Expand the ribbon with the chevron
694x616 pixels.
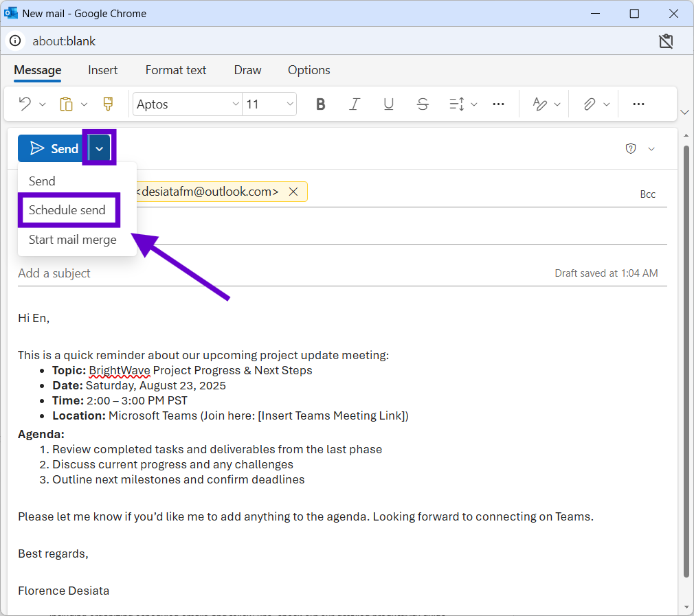click(x=684, y=112)
